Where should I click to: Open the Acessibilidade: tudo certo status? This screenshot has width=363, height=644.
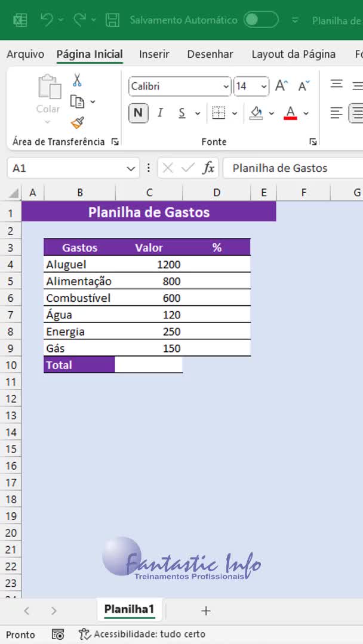pos(141,634)
